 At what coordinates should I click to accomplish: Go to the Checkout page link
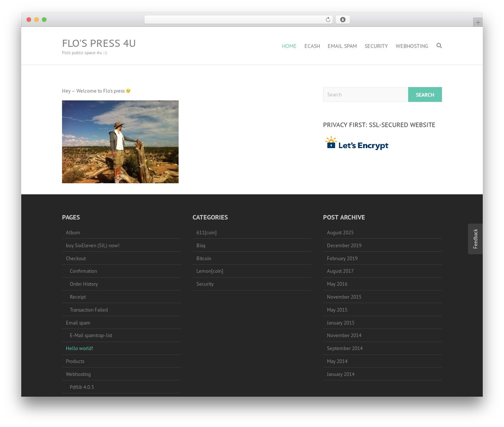(x=76, y=258)
